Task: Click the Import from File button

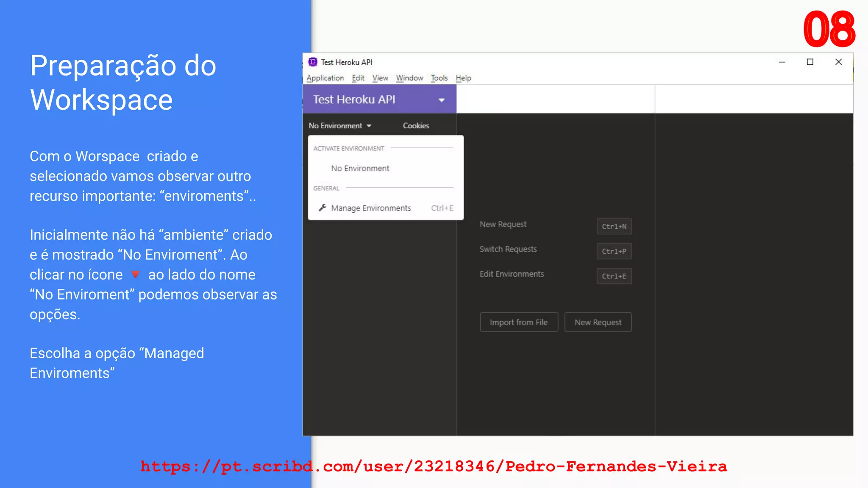Action: [519, 322]
